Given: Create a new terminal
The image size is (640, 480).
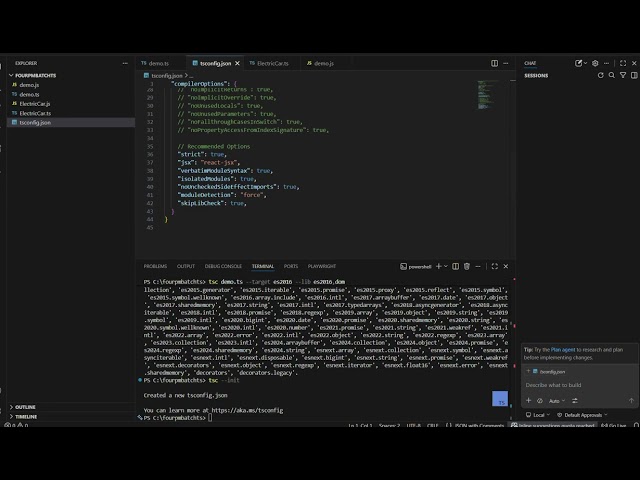Looking at the screenshot, I should [x=438, y=266].
